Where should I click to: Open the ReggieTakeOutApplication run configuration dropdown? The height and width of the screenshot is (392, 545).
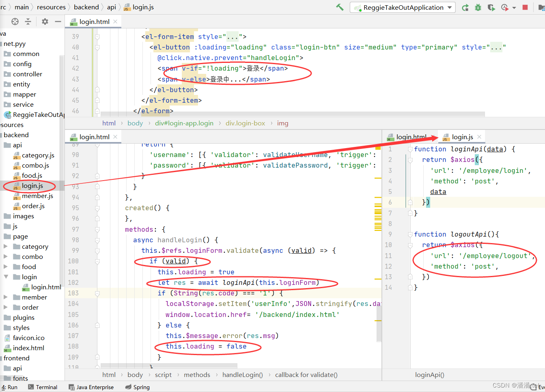click(x=403, y=7)
